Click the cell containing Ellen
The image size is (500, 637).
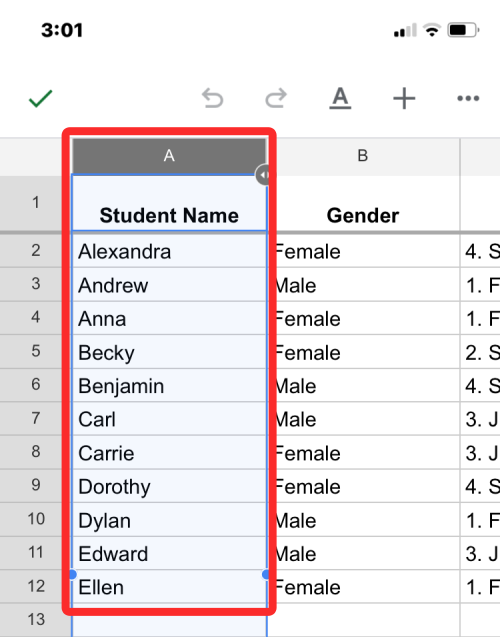[169, 587]
